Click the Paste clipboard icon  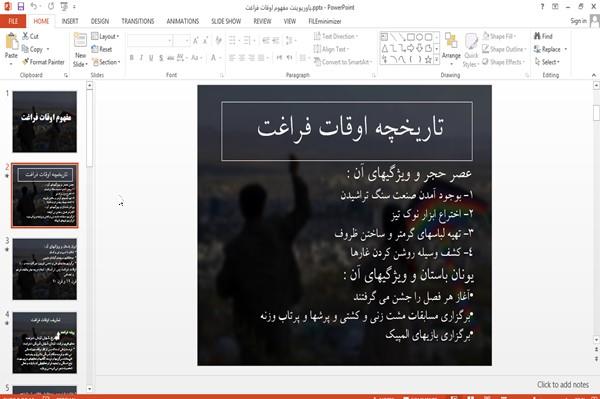coord(11,42)
